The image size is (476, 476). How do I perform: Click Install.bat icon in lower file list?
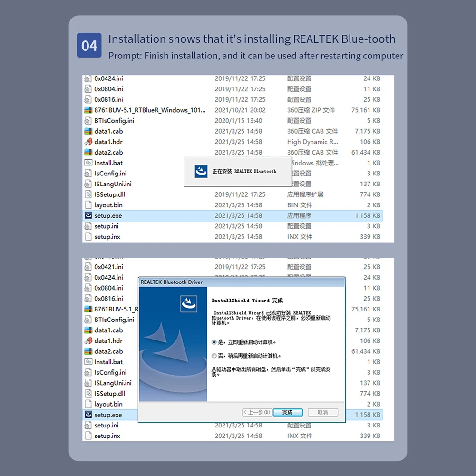[88, 362]
